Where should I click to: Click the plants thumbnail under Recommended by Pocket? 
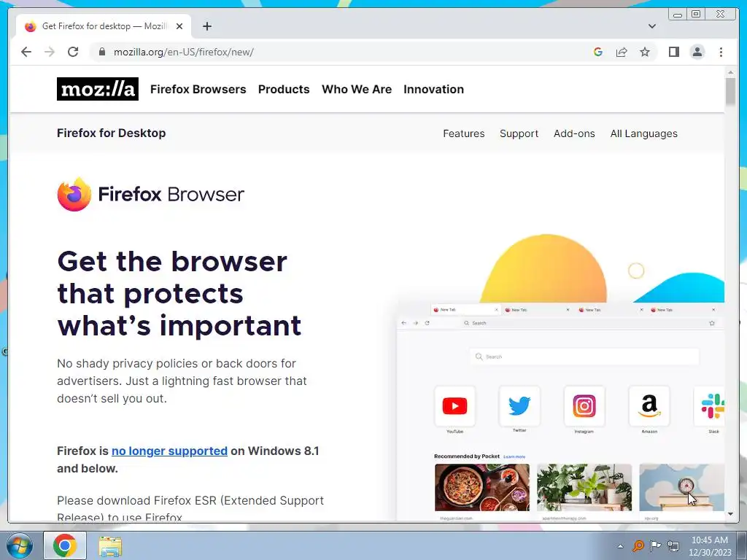coord(584,488)
